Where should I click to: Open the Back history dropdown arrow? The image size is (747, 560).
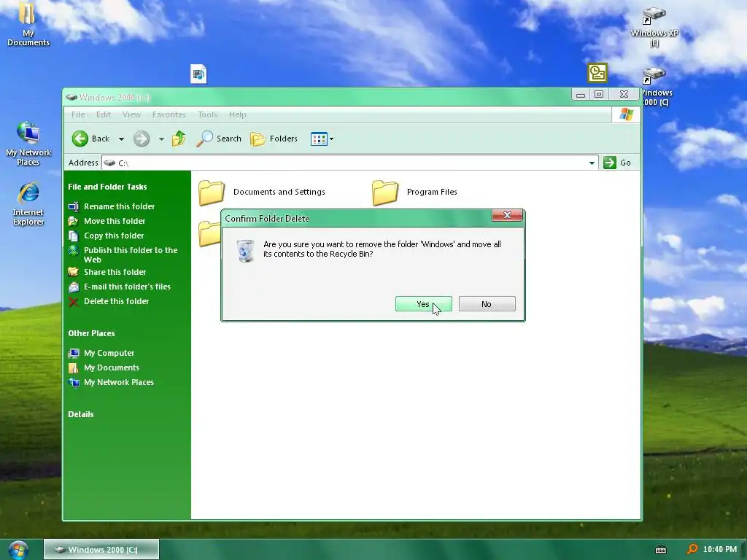click(x=122, y=139)
